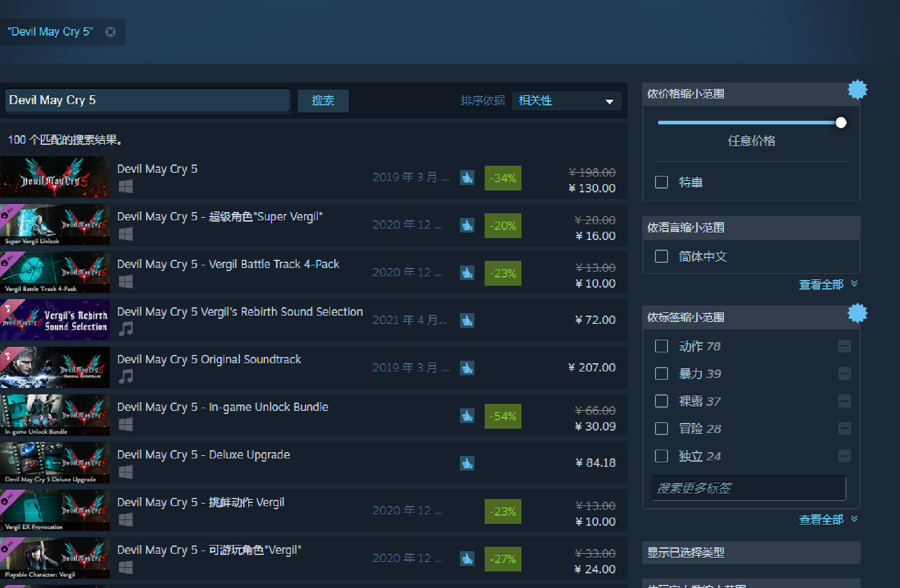This screenshot has height=588, width=900.
Task: Click the Windows icon under In-game Unlock Bundle
Action: 126,424
